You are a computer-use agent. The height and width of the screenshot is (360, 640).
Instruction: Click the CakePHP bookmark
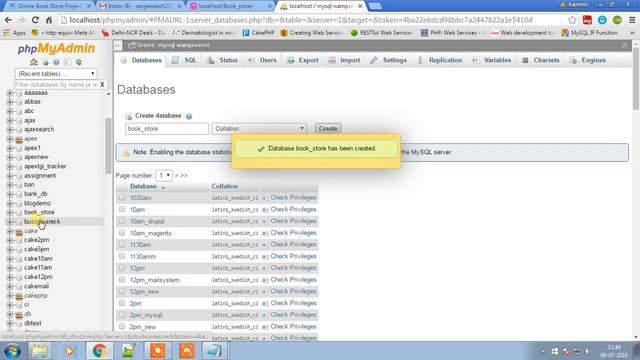tap(258, 33)
